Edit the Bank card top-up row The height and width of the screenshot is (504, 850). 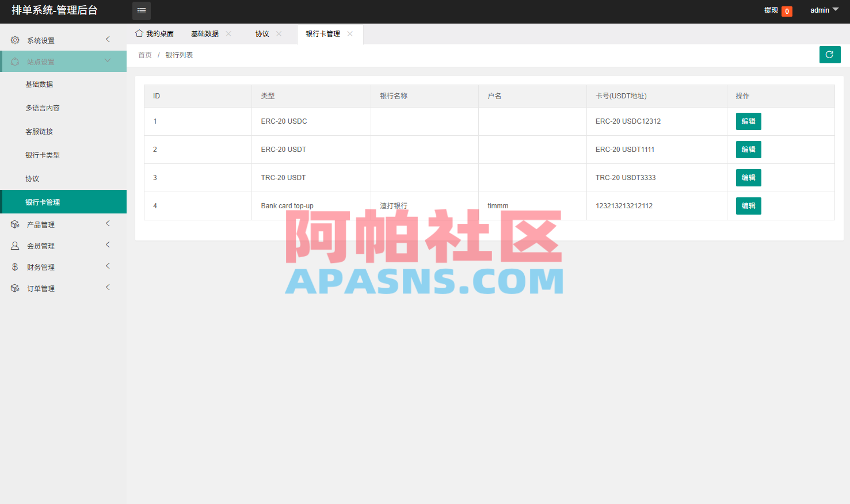point(748,206)
